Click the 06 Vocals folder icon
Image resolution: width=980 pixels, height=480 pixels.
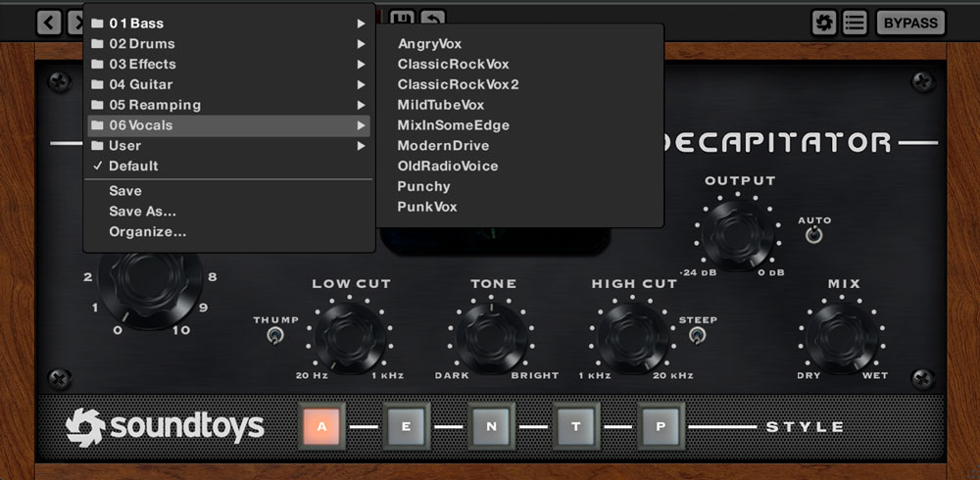pyautogui.click(x=97, y=125)
